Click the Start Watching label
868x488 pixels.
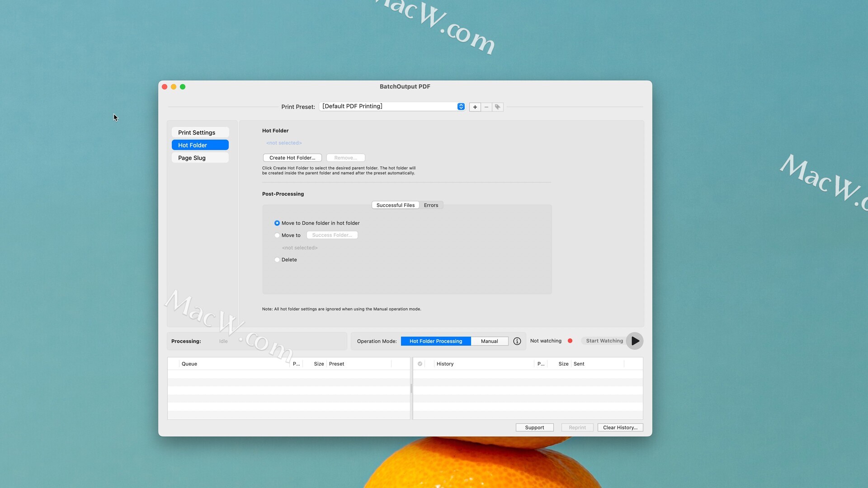[x=604, y=341]
